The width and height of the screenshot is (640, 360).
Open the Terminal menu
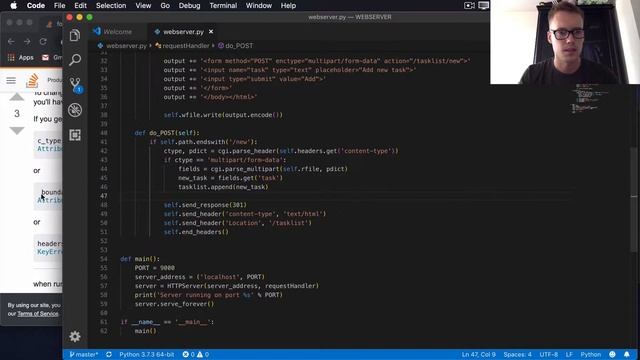223,5
